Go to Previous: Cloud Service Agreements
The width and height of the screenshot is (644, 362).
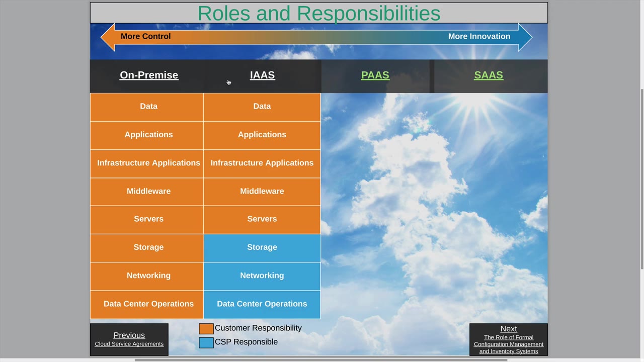click(129, 339)
